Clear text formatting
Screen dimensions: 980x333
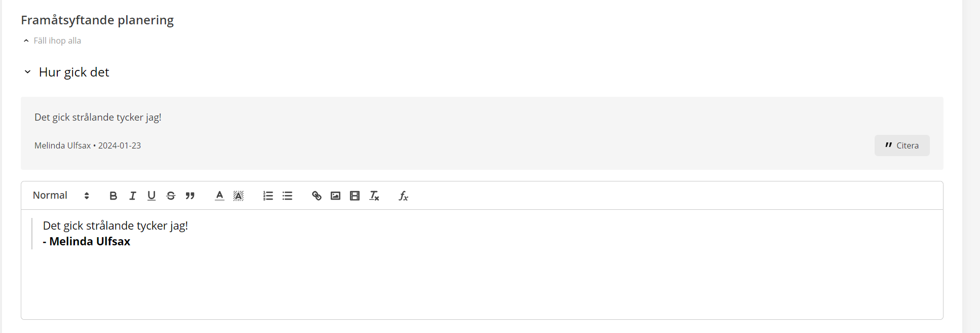(x=374, y=196)
